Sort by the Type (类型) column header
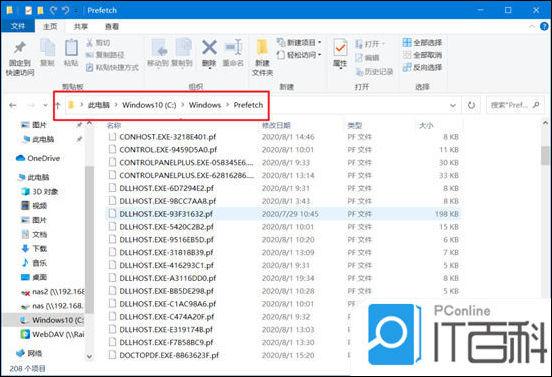The image size is (552, 377). click(x=355, y=125)
